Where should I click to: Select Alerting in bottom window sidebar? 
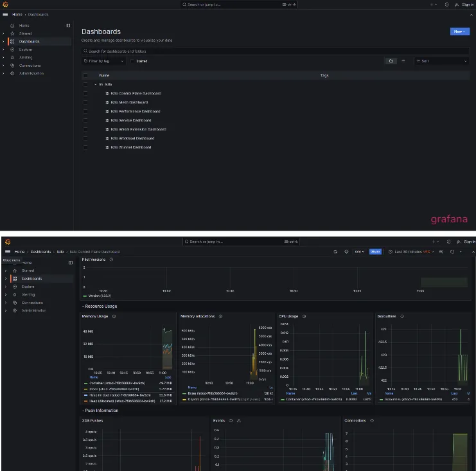click(x=28, y=294)
